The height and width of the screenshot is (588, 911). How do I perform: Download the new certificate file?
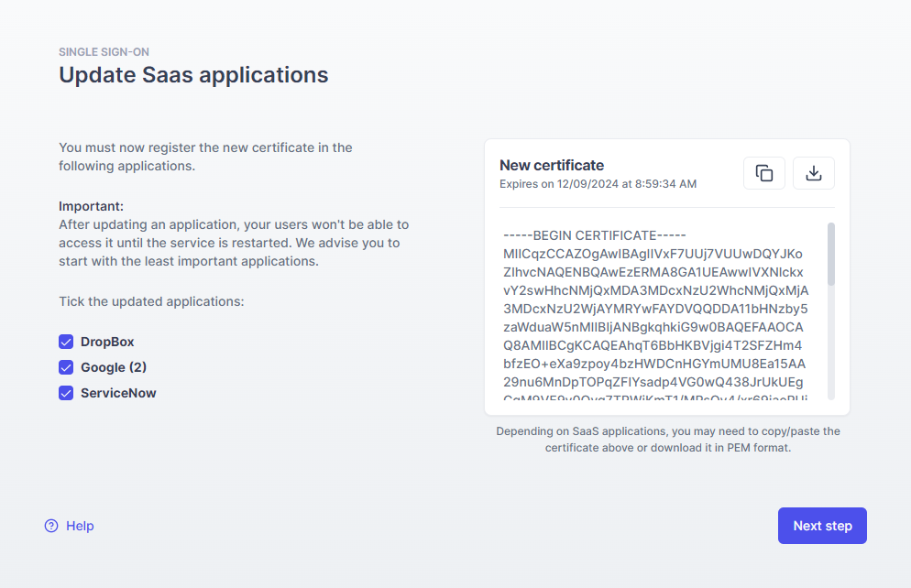(x=813, y=173)
